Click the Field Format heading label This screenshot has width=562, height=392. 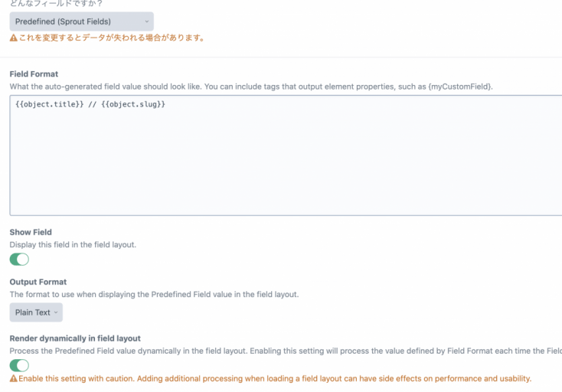pyautogui.click(x=34, y=74)
